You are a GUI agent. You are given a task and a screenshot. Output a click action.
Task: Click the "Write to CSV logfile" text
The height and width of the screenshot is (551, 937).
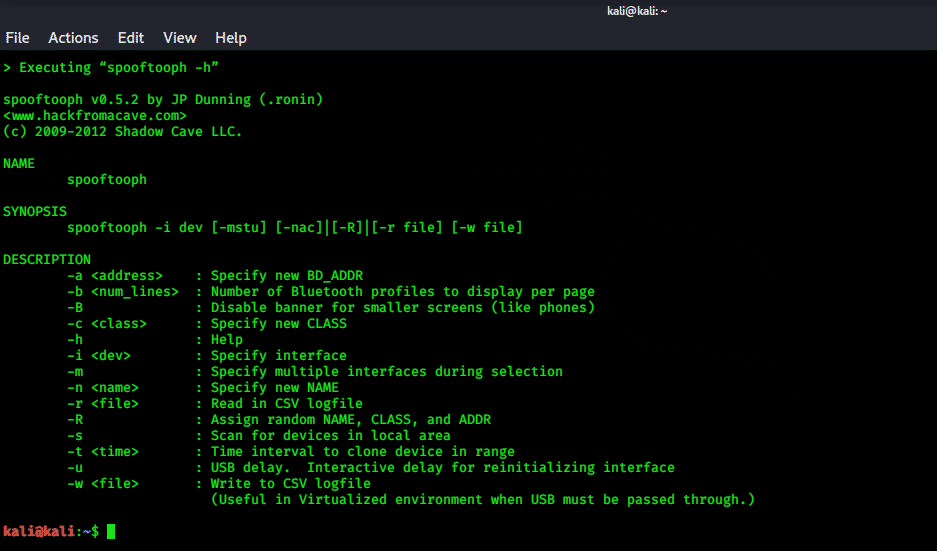(x=291, y=484)
